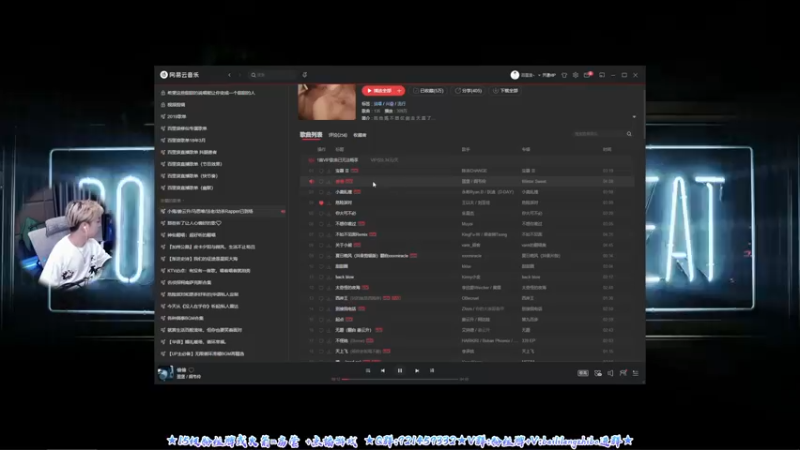Click the Collected (525) button
Viewport: 800px width, 450px height.
(x=429, y=91)
